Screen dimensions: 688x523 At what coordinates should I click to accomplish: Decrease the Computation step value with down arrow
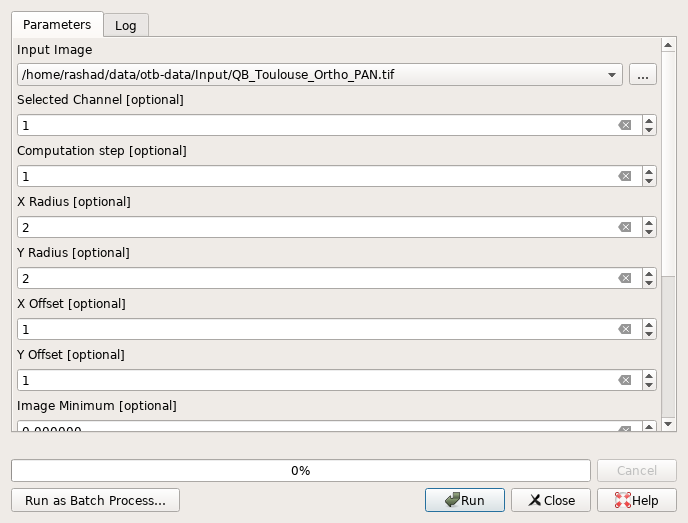(x=649, y=181)
